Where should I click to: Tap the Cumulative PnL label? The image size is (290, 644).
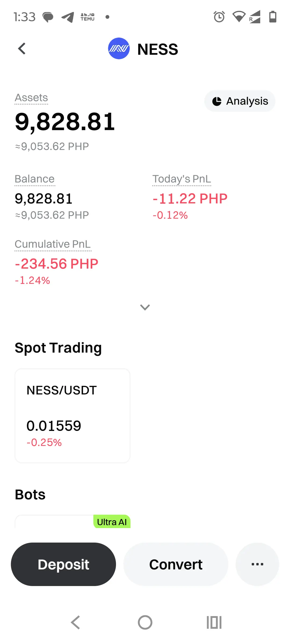click(53, 244)
